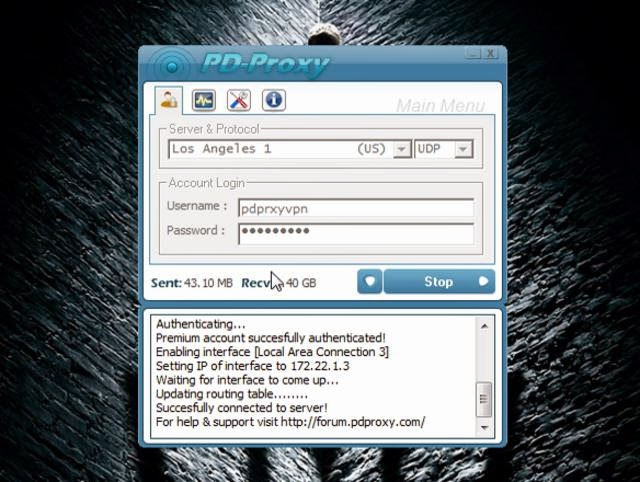Viewport: 640px width, 482px height.
Task: Click 'Setting IP of interface to 172.22.1.3' line
Action: click(x=253, y=366)
